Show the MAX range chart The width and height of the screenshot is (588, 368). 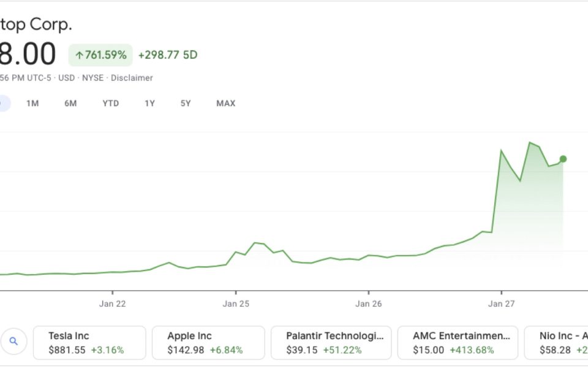tap(225, 103)
